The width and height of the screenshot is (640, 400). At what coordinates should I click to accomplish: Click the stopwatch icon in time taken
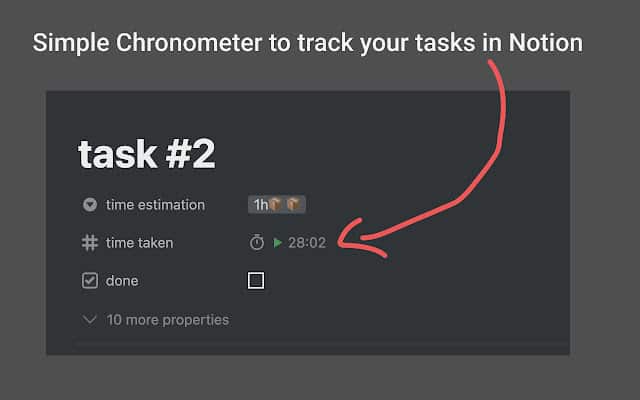point(257,243)
